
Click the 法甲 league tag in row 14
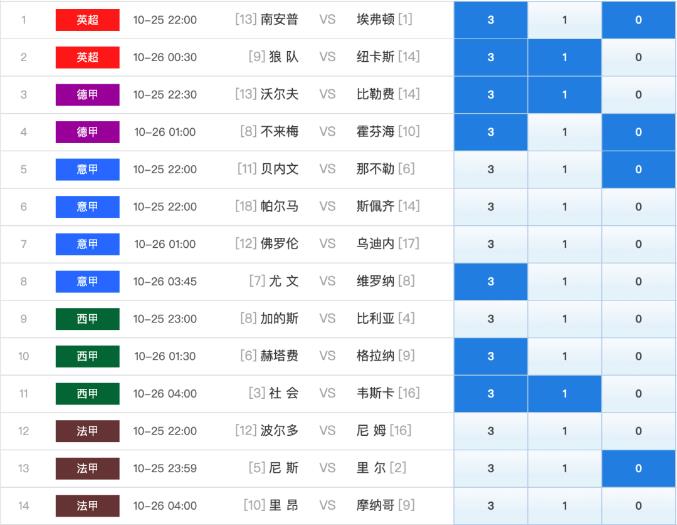tap(88, 506)
